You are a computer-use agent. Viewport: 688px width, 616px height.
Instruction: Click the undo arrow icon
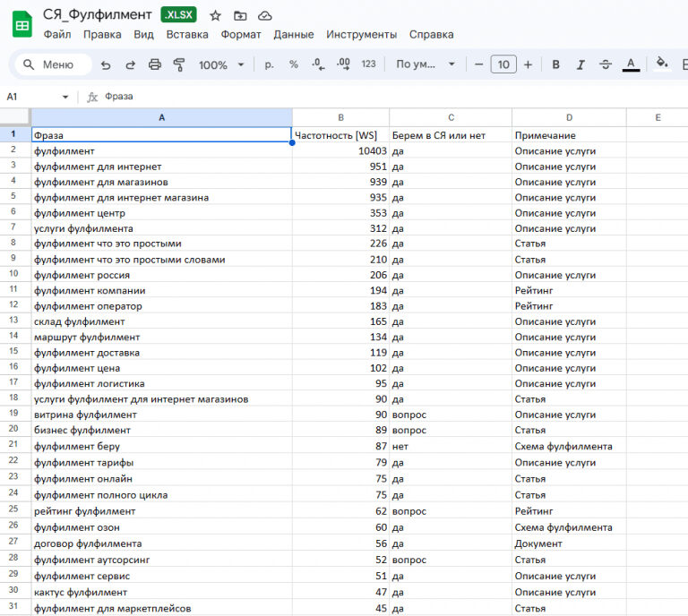pyautogui.click(x=106, y=64)
